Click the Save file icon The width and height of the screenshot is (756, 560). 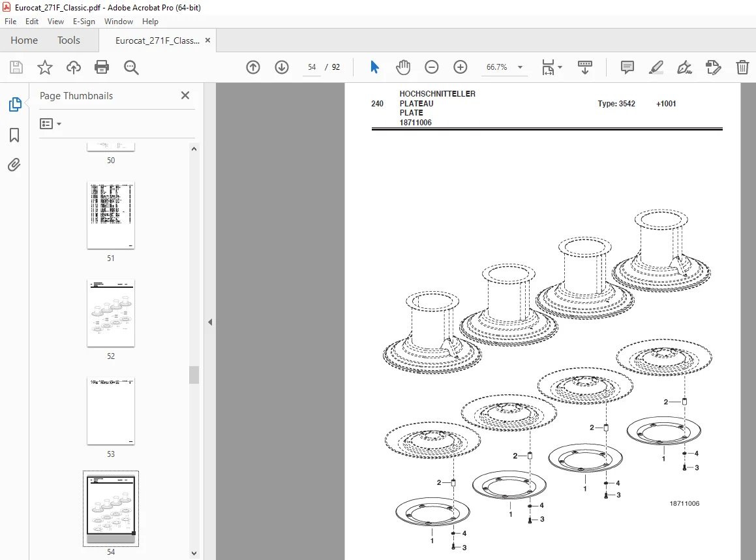16,67
